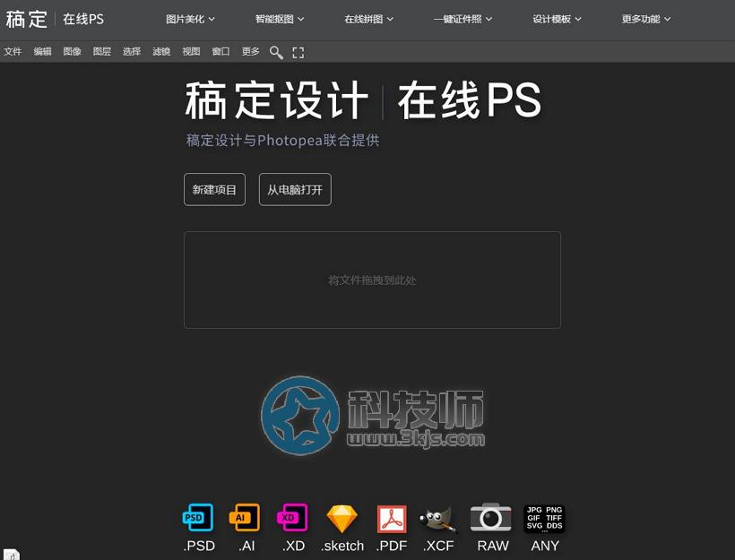Image resolution: width=735 pixels, height=560 pixels.
Task: Open the 图层 menu
Action: pyautogui.click(x=101, y=52)
